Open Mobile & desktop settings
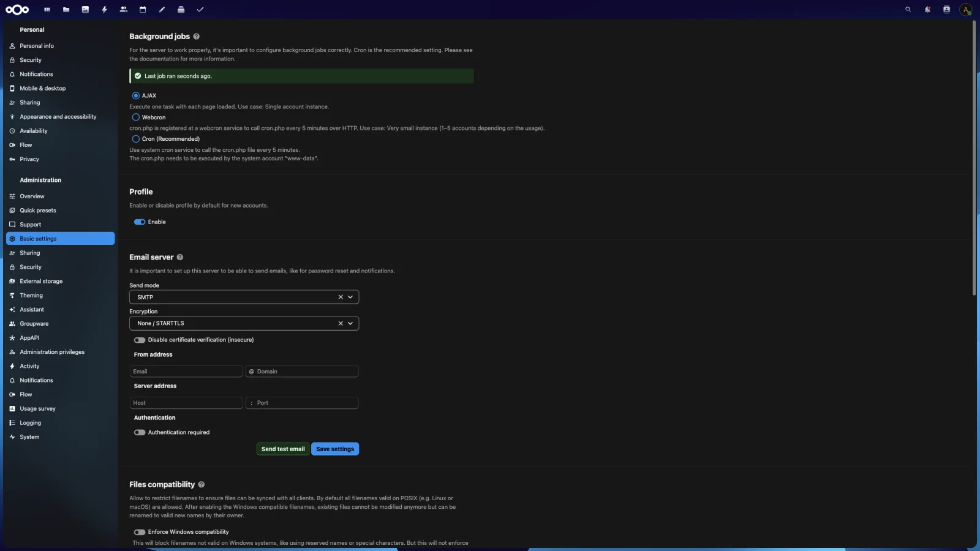 pyautogui.click(x=61, y=88)
